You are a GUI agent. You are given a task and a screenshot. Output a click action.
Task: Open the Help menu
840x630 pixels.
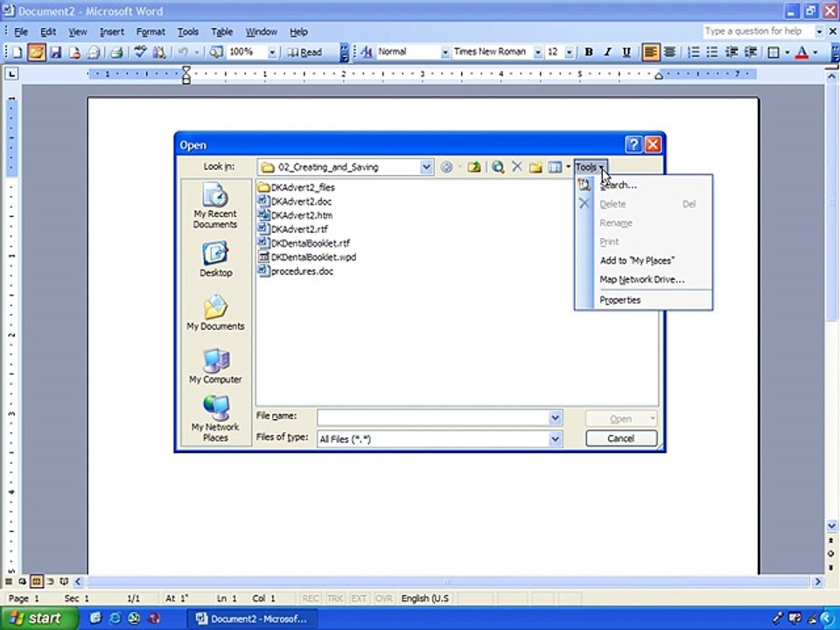pyautogui.click(x=298, y=32)
